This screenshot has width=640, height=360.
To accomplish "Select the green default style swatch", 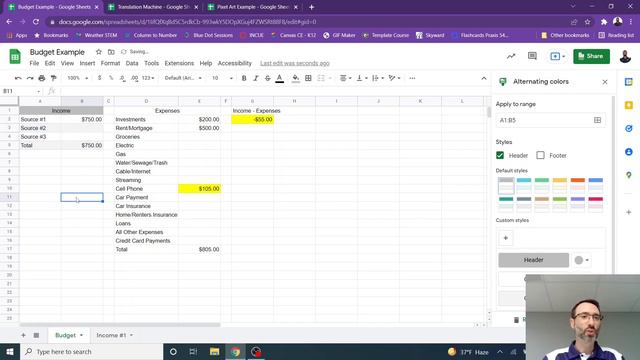I will click(542, 185).
